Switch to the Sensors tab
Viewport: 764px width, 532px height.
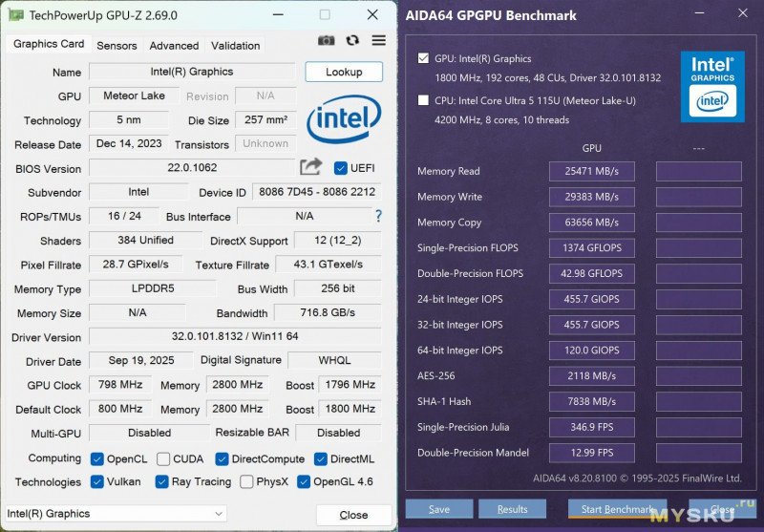117,45
